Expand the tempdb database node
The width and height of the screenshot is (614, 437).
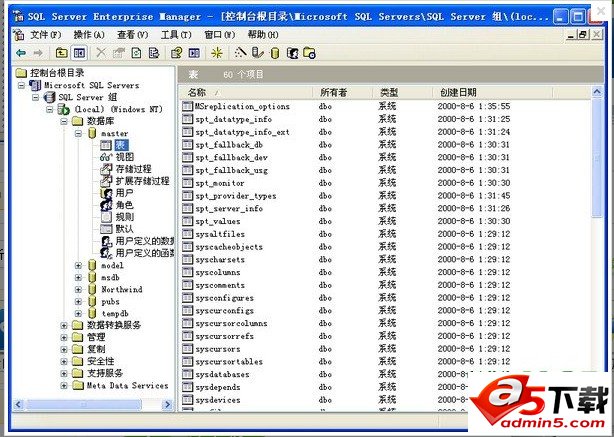(78, 314)
